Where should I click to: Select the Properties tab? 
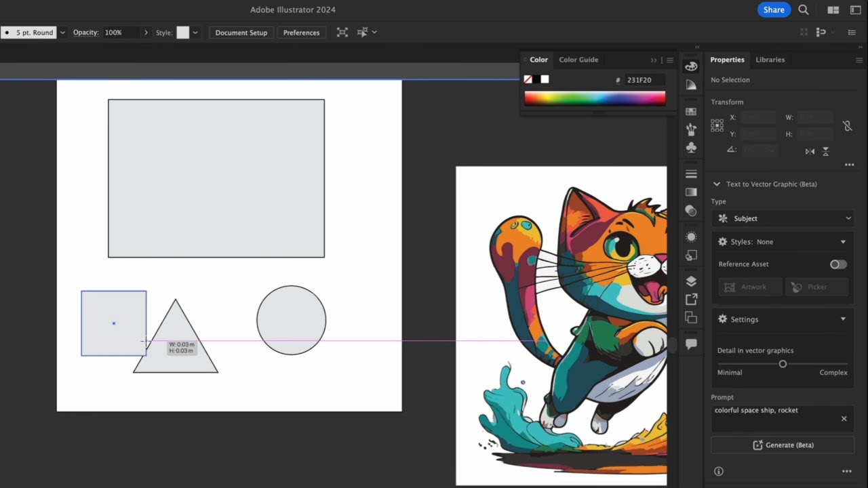[x=727, y=60]
